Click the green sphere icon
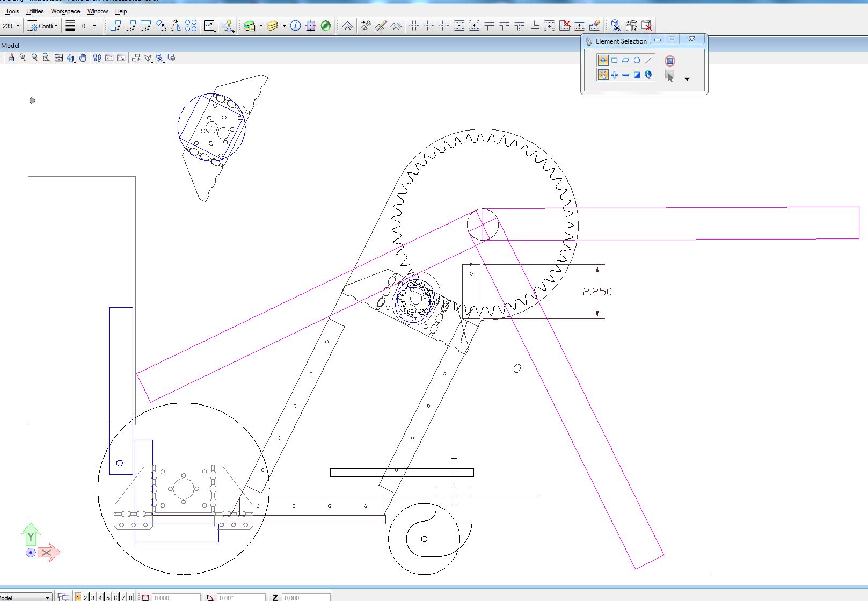This screenshot has height=601, width=868. 325,26
